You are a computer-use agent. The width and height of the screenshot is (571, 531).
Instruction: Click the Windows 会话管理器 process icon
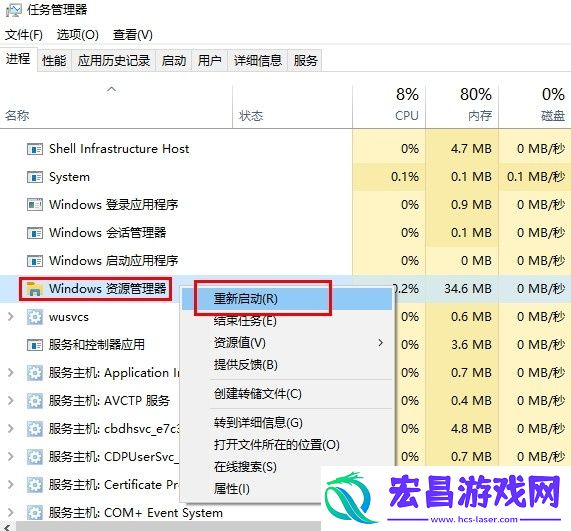(x=35, y=233)
